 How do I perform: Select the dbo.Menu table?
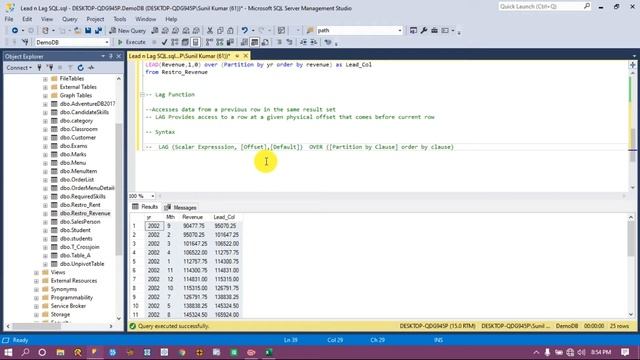[73, 163]
